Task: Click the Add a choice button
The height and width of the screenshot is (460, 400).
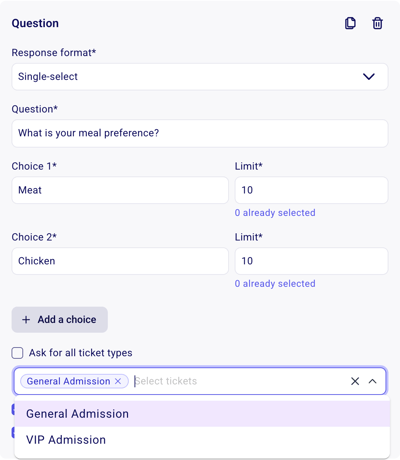Action: pyautogui.click(x=60, y=320)
